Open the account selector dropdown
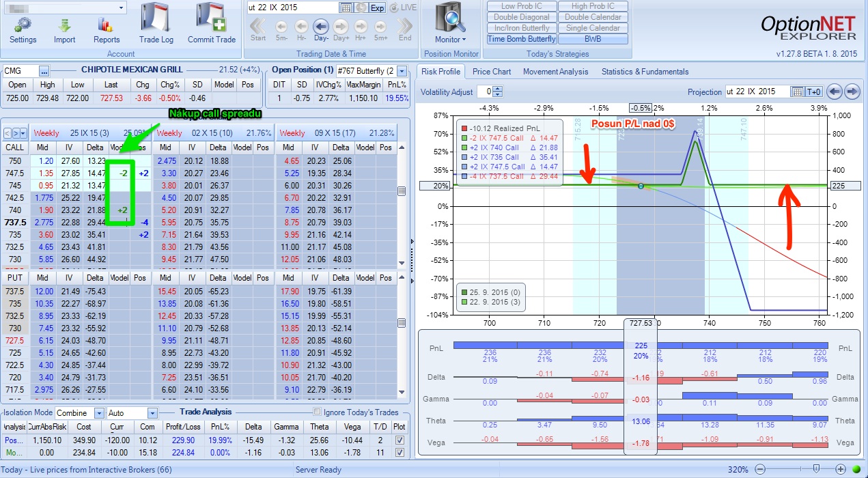 [x=122, y=8]
